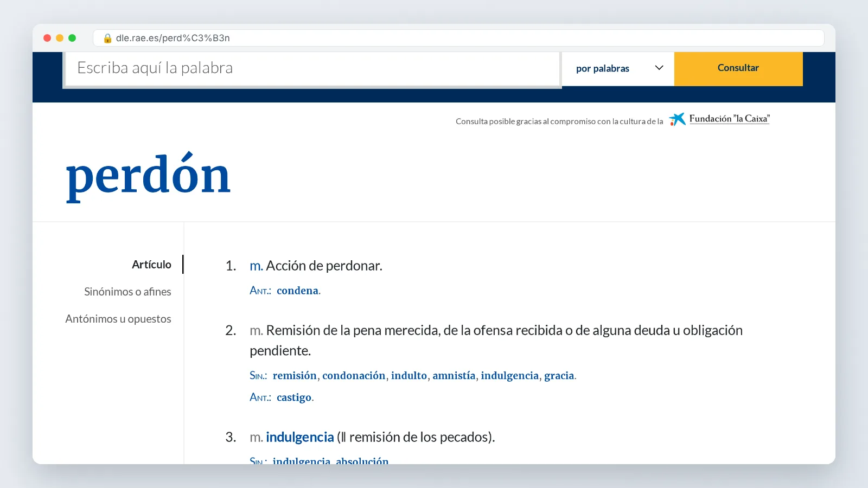Open the synonym link 'gracia'

click(559, 376)
